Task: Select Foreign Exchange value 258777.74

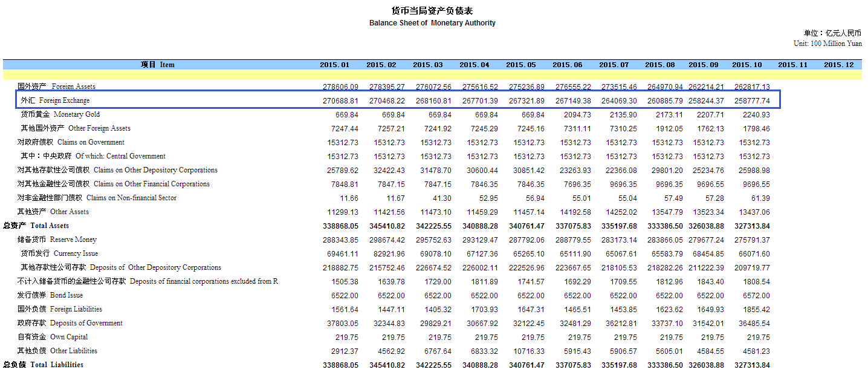Action: [752, 100]
